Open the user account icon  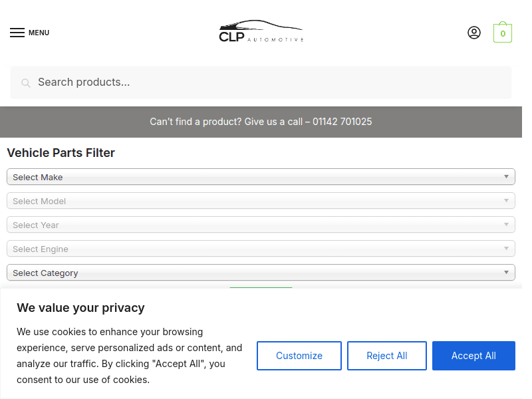(474, 33)
